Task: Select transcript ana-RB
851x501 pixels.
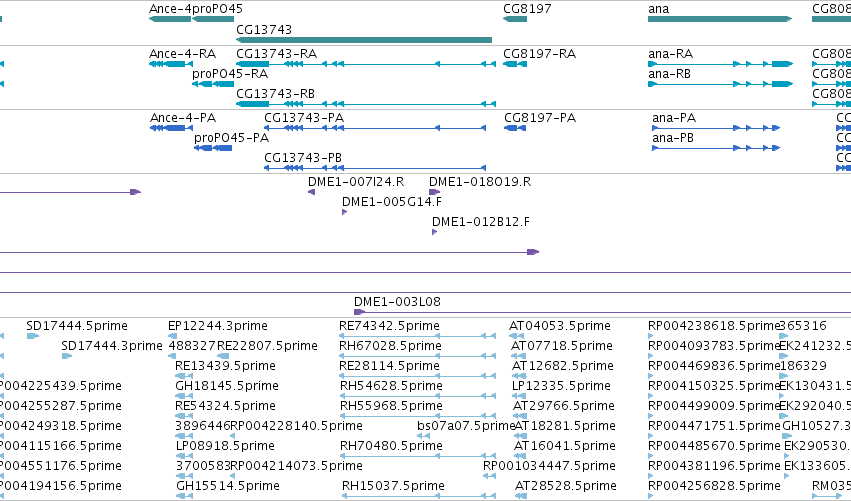Action: coord(720,84)
